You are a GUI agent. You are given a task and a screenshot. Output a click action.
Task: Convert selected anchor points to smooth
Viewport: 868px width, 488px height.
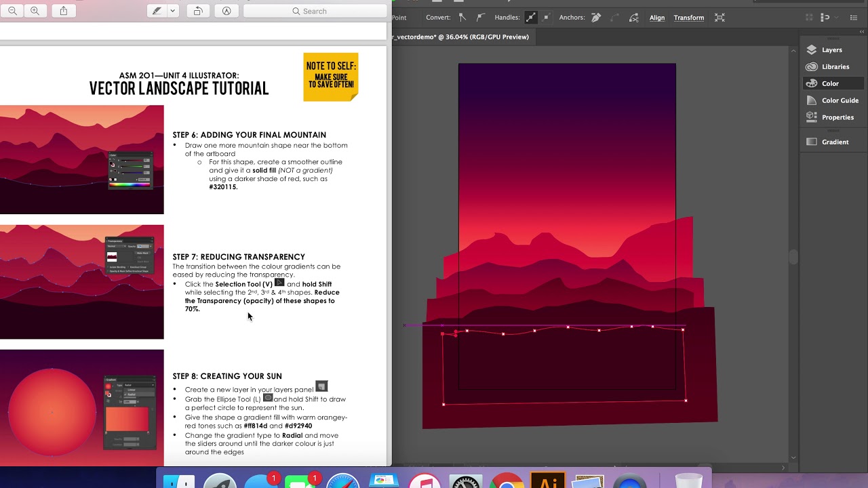[481, 18]
